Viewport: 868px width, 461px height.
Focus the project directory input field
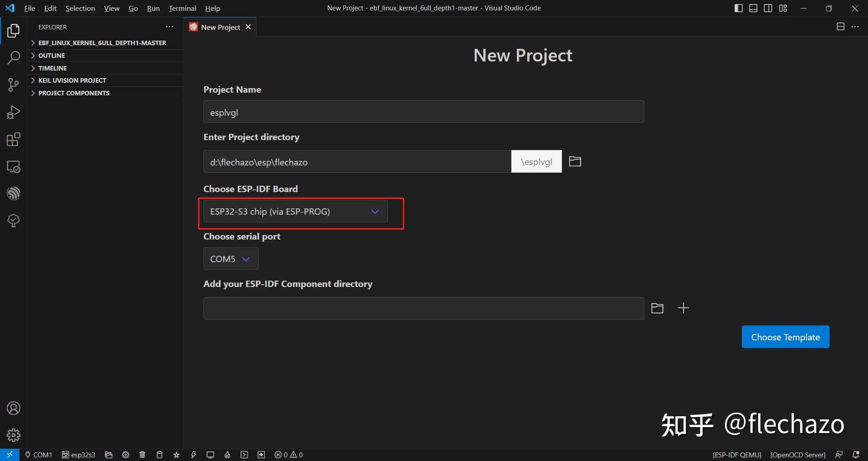click(x=357, y=161)
